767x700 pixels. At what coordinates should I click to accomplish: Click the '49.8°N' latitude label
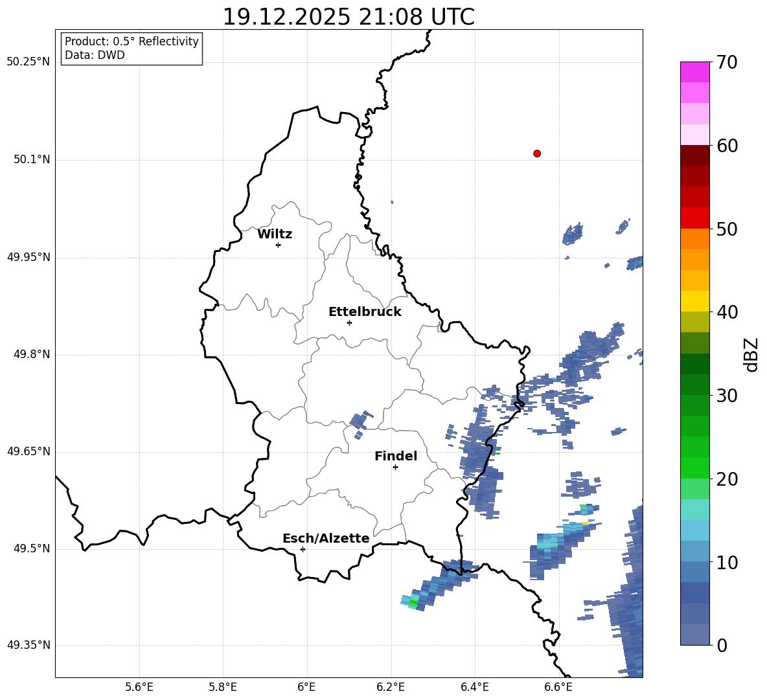[x=32, y=354]
